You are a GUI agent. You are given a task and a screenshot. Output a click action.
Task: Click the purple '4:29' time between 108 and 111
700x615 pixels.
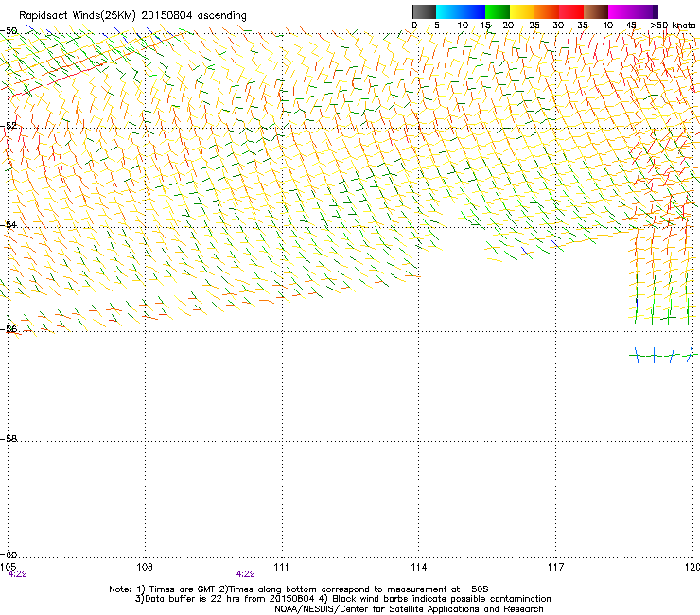[246, 574]
